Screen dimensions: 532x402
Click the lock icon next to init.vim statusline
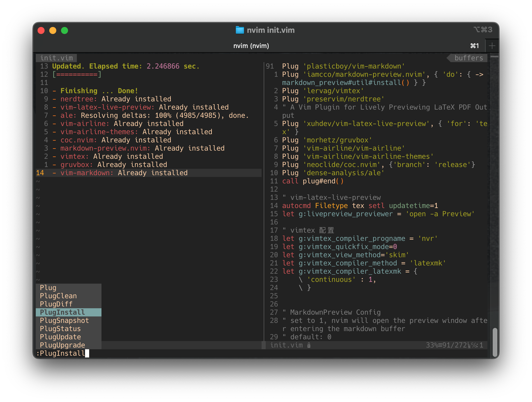(309, 345)
